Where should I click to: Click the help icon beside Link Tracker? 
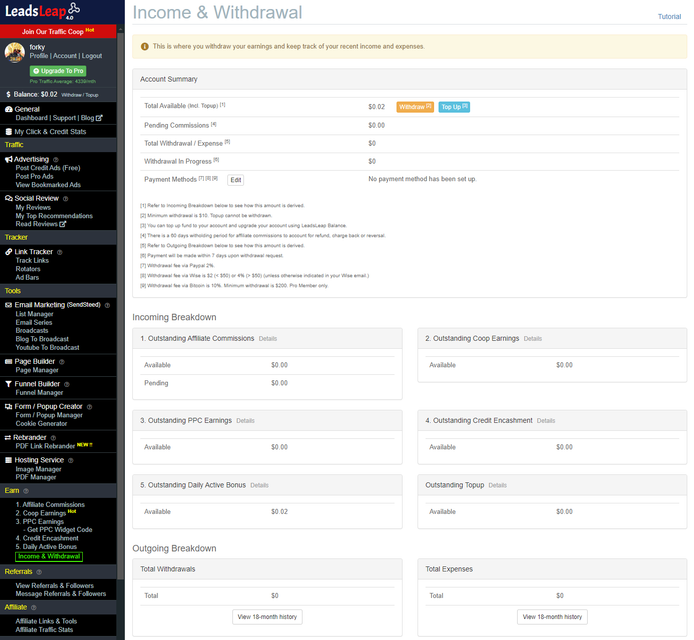(x=60, y=252)
